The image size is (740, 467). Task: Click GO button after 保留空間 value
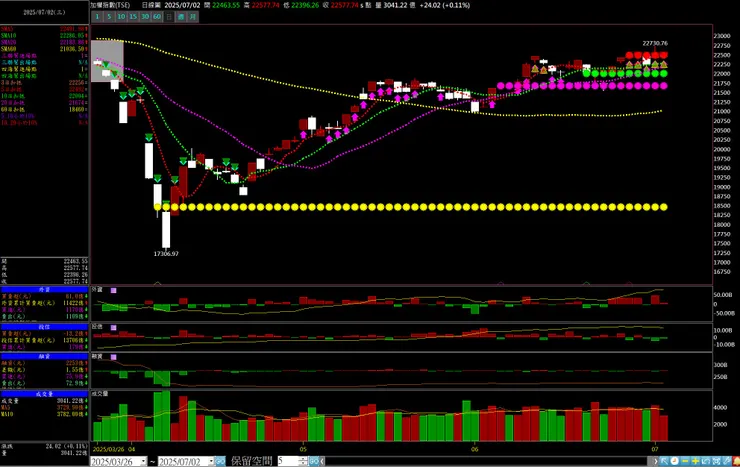coord(314,461)
